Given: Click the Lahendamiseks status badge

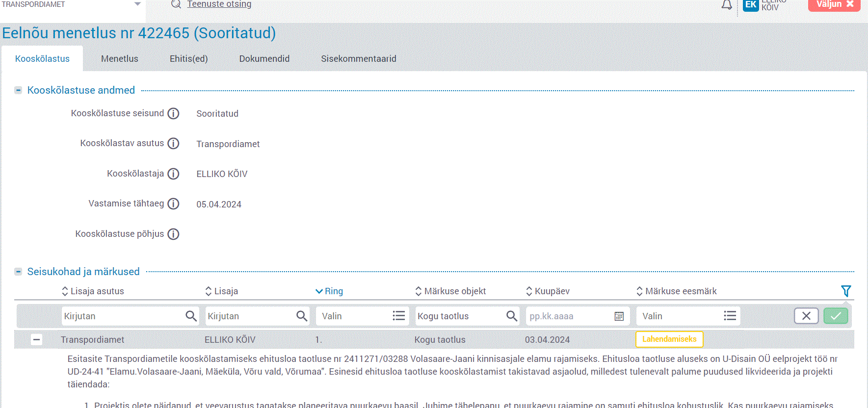Looking at the screenshot, I should pos(669,339).
